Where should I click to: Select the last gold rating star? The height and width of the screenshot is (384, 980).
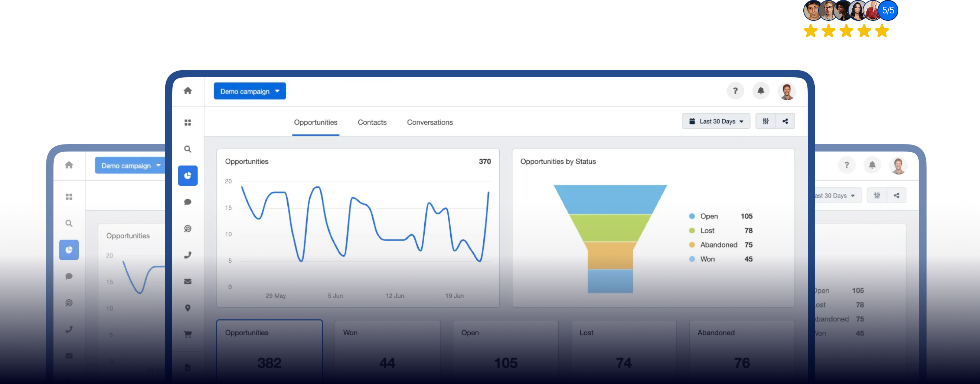coord(882,31)
